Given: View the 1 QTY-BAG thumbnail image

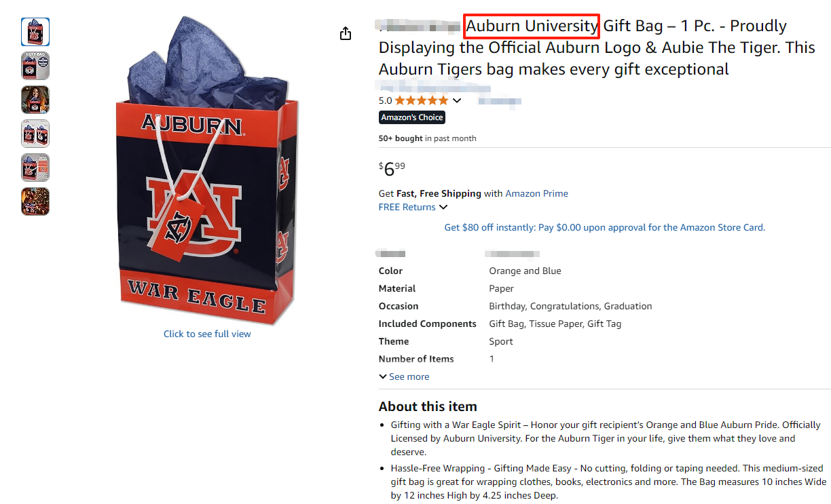Looking at the screenshot, I should click(35, 66).
